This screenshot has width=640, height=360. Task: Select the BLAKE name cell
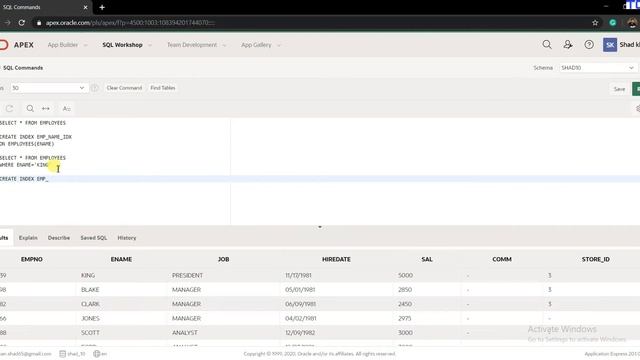90,290
